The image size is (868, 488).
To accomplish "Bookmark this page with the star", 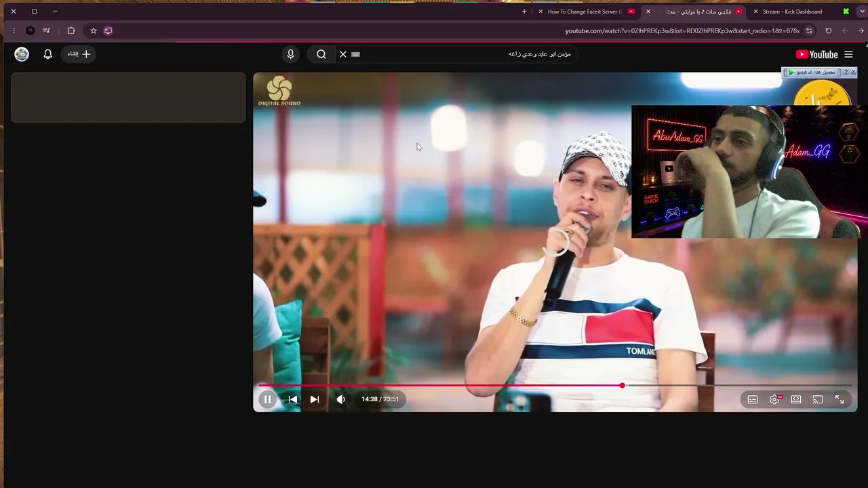I will tap(94, 30).
